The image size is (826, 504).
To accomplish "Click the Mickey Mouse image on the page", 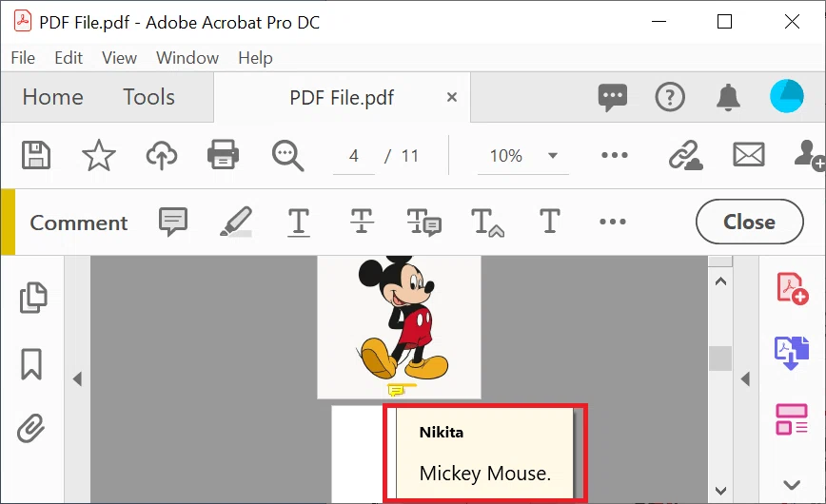I will point(403,318).
